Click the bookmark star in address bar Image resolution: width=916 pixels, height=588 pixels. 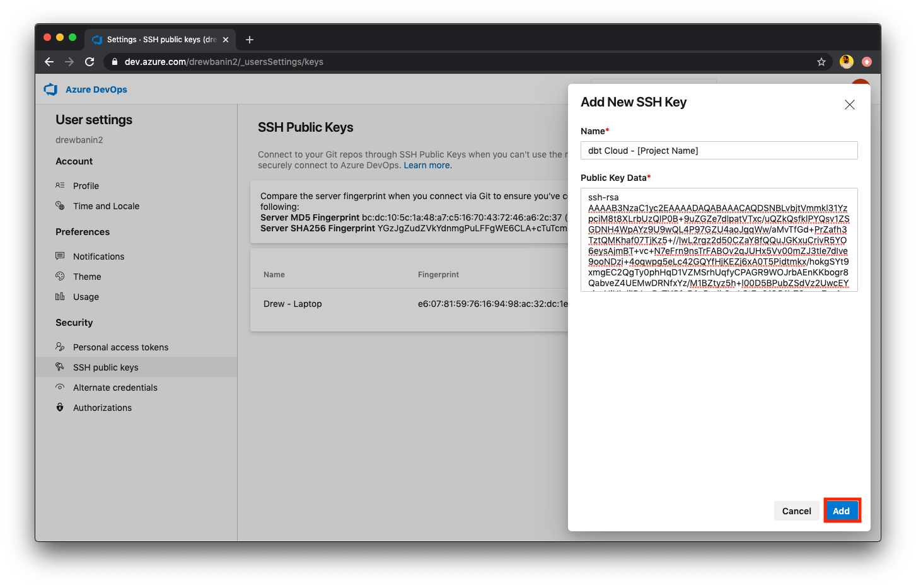pyautogui.click(x=821, y=62)
